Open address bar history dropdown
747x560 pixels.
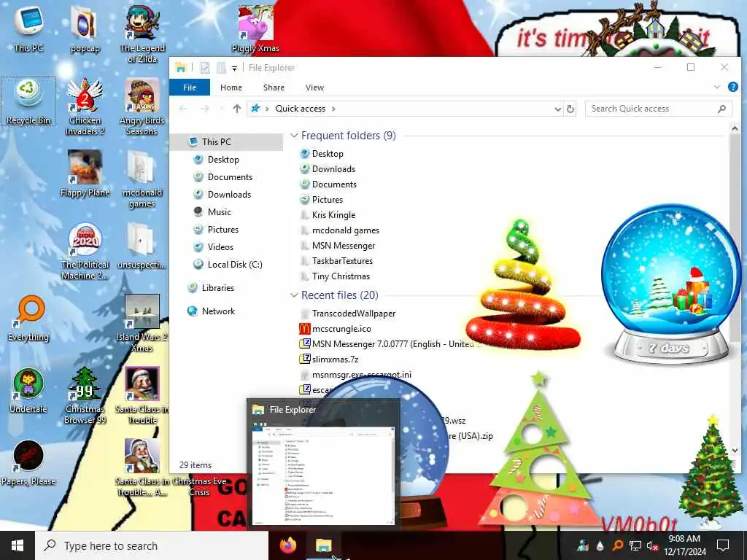click(558, 109)
